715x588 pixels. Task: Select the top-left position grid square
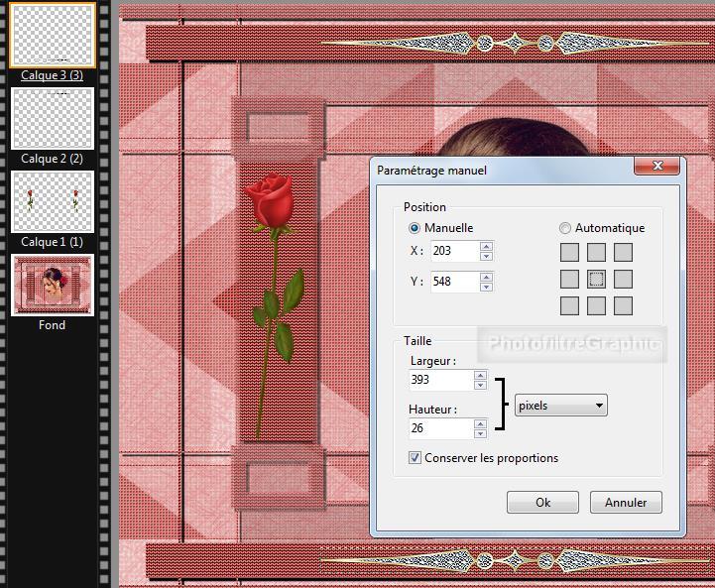click(569, 253)
